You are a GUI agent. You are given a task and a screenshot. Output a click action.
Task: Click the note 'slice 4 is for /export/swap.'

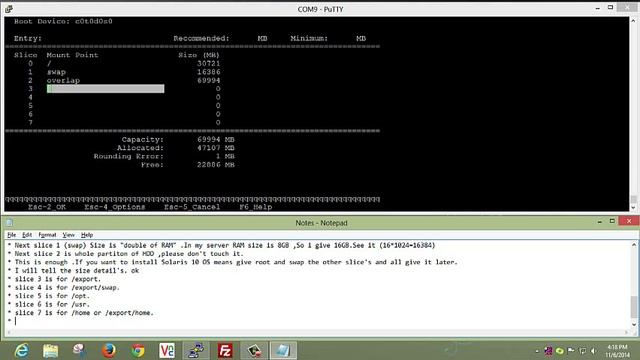coord(67,287)
